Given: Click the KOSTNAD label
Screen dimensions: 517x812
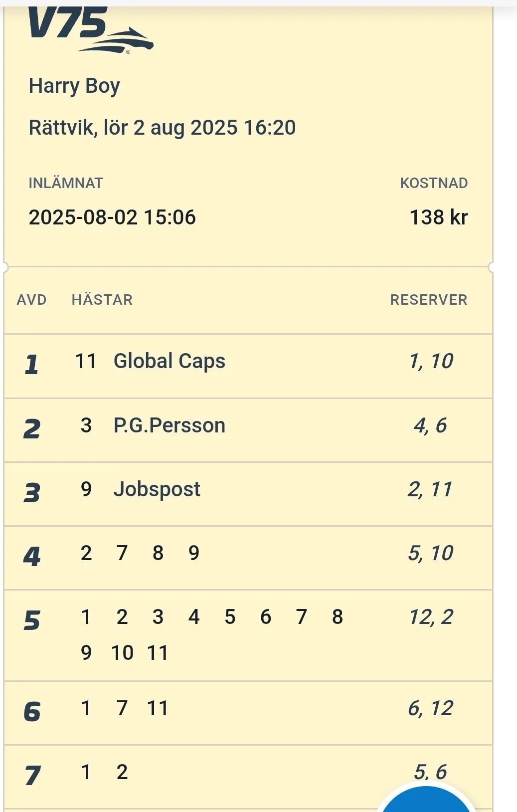Looking at the screenshot, I should [x=434, y=183].
